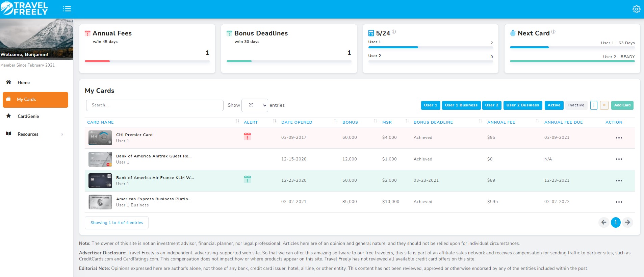Sort by Alert column
Screen dimensions: 644x277
[x=275, y=121]
